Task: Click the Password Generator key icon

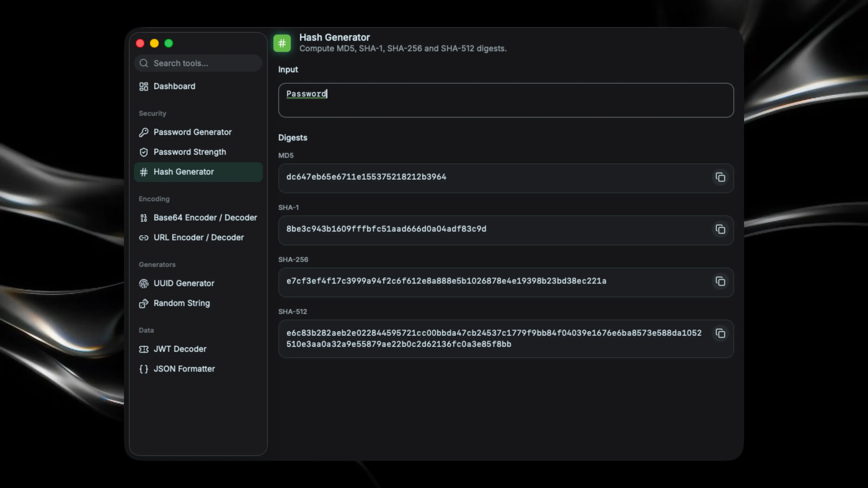Action: coord(144,132)
